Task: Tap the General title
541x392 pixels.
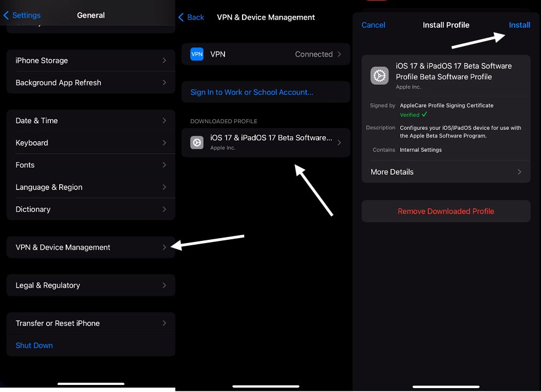Action: [x=91, y=15]
